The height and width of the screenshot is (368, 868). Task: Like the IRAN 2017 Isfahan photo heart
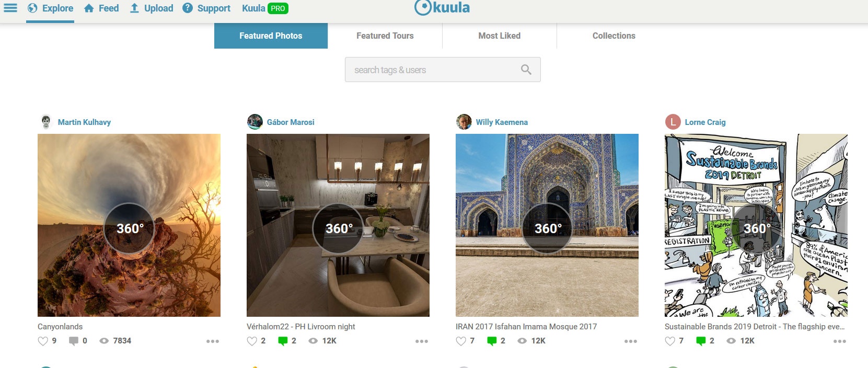[461, 341]
